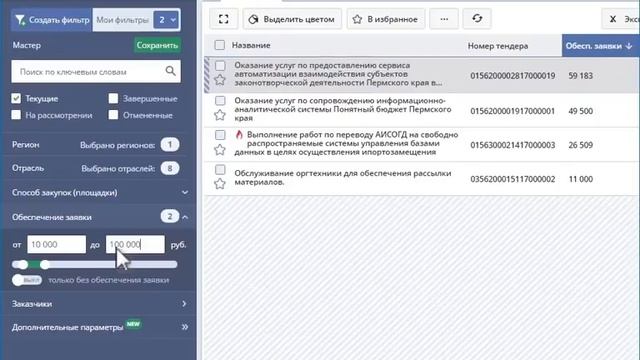
Task: Sort by Обесп. заявки column
Action: point(599,46)
